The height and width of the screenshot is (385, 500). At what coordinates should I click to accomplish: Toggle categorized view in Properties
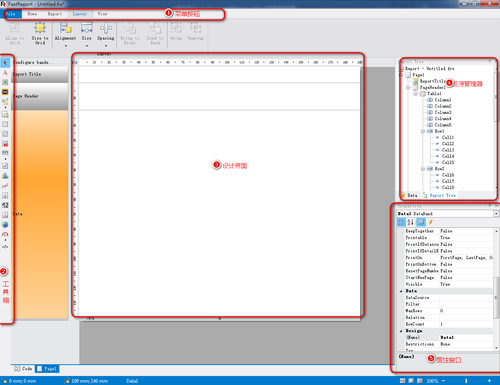(x=401, y=222)
